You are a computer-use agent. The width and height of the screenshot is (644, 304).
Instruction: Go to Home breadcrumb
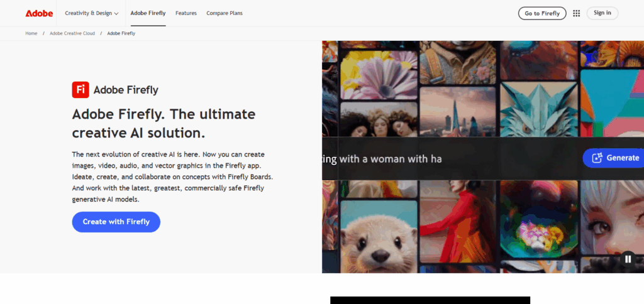pyautogui.click(x=31, y=33)
